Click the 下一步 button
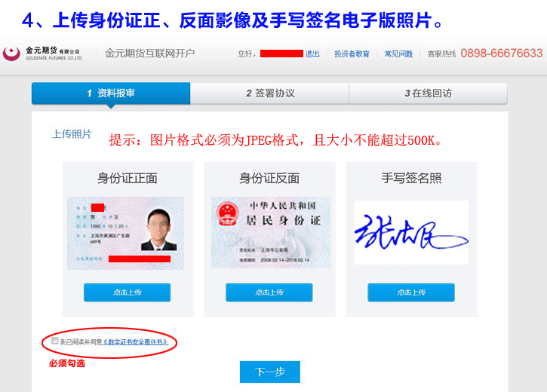Viewport: 547px width, 392px height. (x=270, y=372)
